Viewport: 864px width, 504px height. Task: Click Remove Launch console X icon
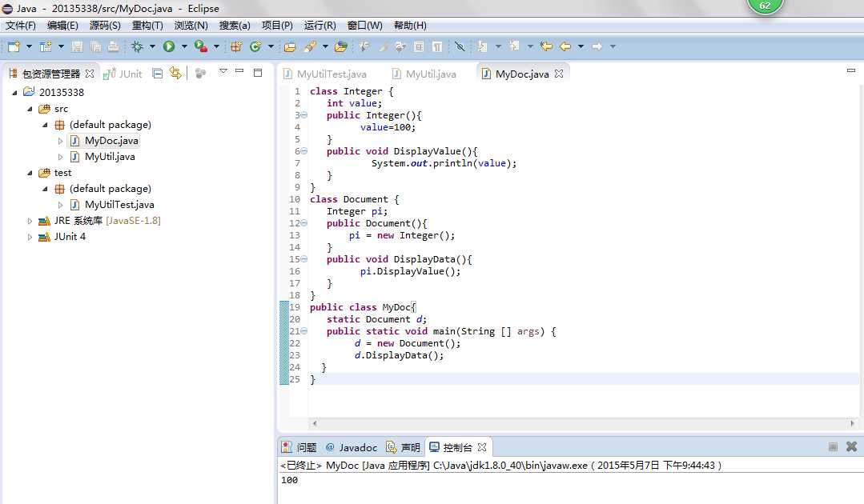pyautogui.click(x=851, y=446)
